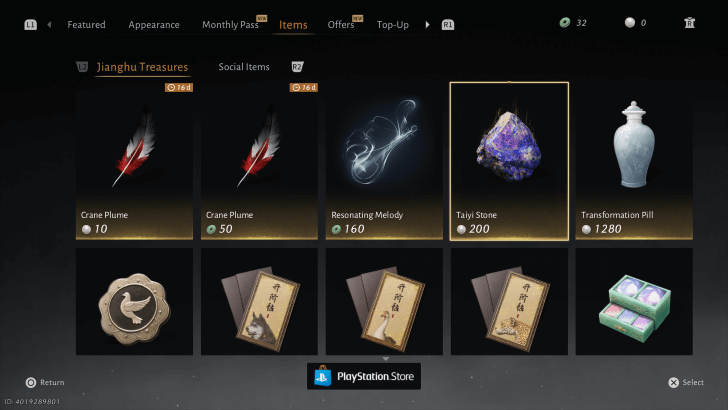Image resolution: width=728 pixels, height=410 pixels.
Task: Click the green jade currency icon
Action: [565, 23]
